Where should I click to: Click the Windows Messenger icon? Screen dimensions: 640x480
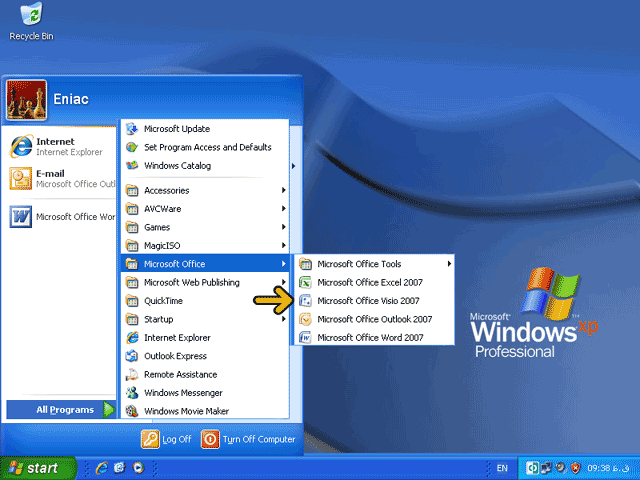click(x=133, y=393)
